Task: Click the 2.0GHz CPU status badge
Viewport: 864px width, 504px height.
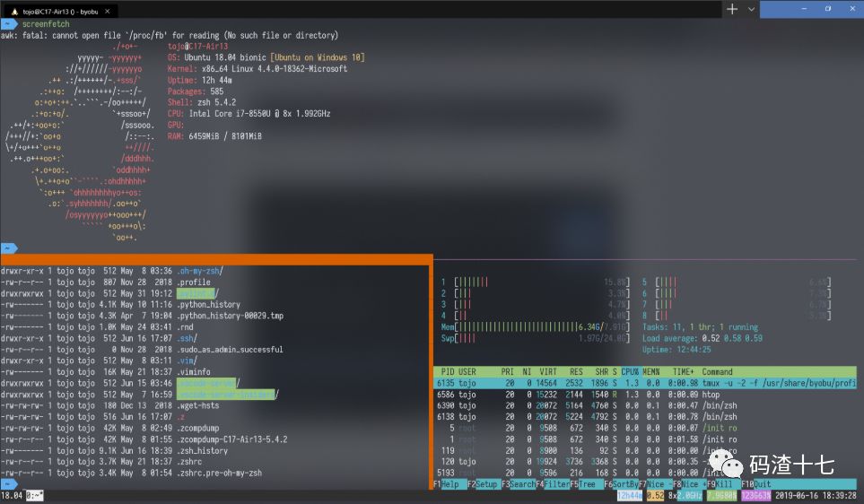Action: pos(690,496)
